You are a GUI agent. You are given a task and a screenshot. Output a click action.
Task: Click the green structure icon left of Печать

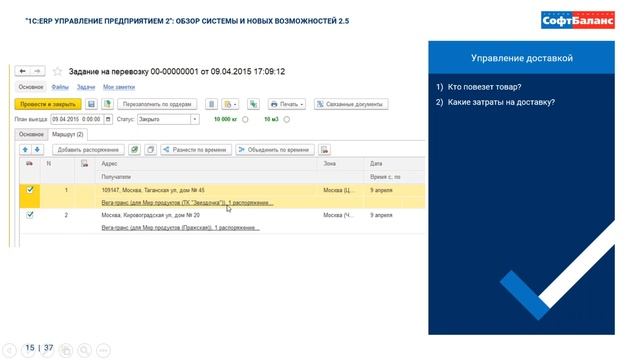click(x=253, y=104)
